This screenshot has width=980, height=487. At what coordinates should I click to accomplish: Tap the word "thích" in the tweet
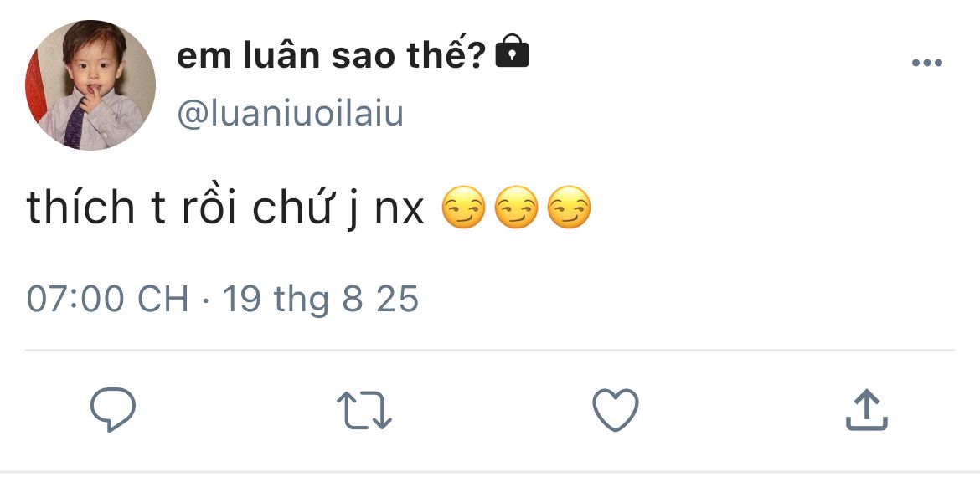pyautogui.click(x=80, y=208)
